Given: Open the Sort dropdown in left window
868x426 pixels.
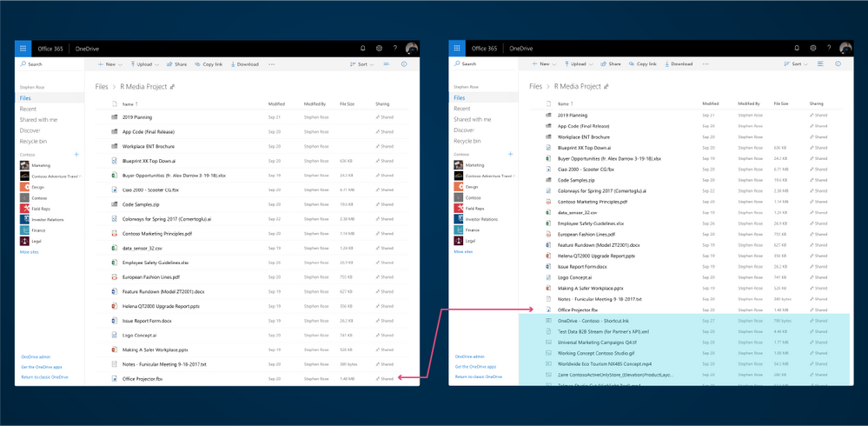Looking at the screenshot, I should 362,64.
